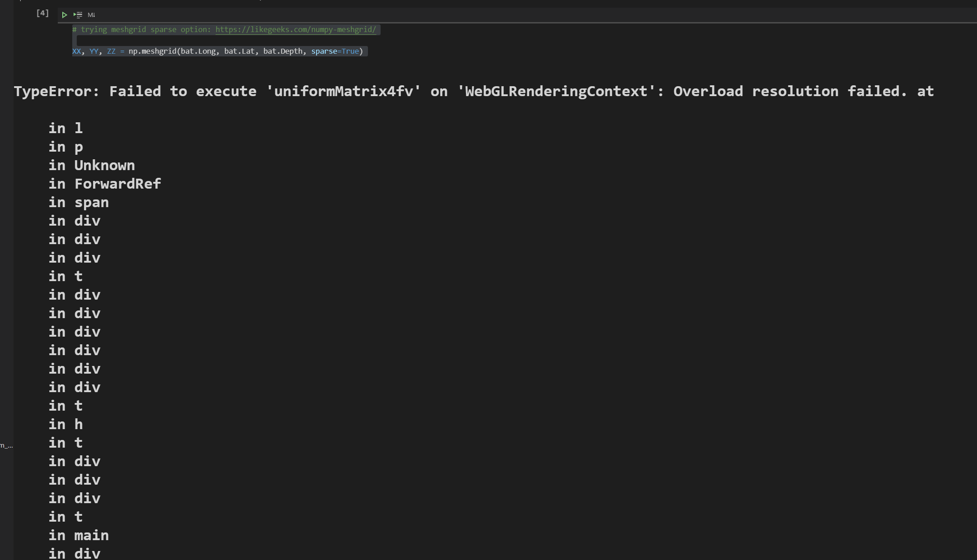Click the M-down markdown indicator icon

click(91, 15)
